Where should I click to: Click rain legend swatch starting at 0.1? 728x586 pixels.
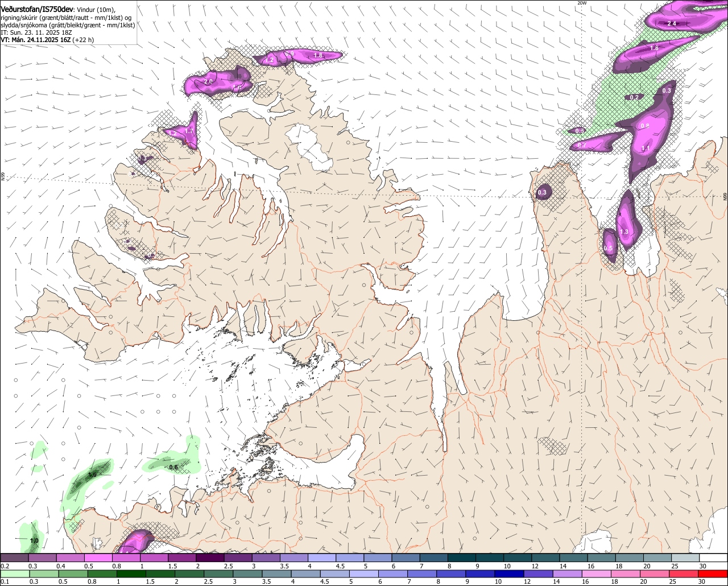pyautogui.click(x=14, y=573)
